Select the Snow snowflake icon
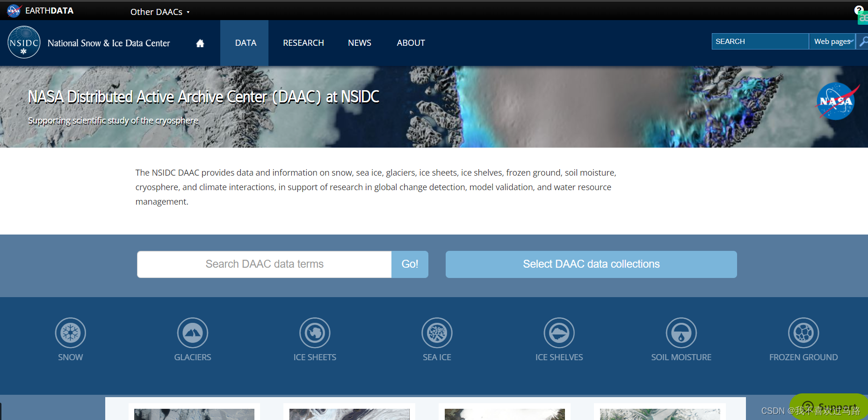Image resolution: width=868 pixels, height=420 pixels. tap(71, 333)
